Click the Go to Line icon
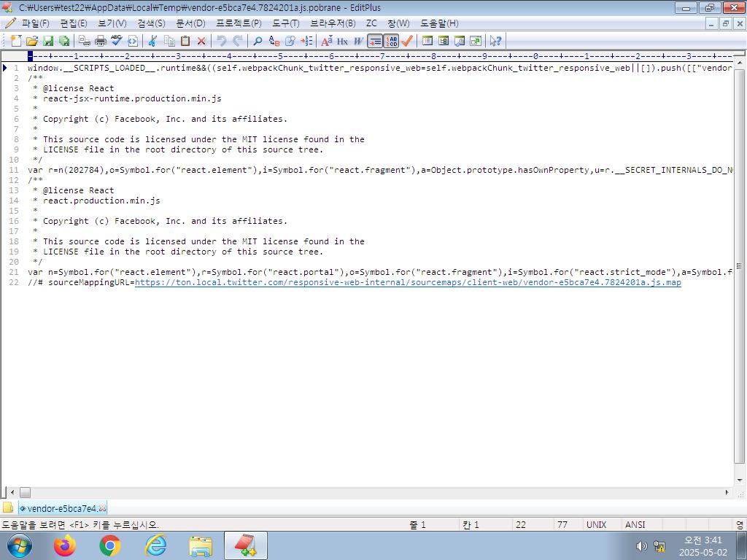The image size is (747, 560). pos(306,41)
